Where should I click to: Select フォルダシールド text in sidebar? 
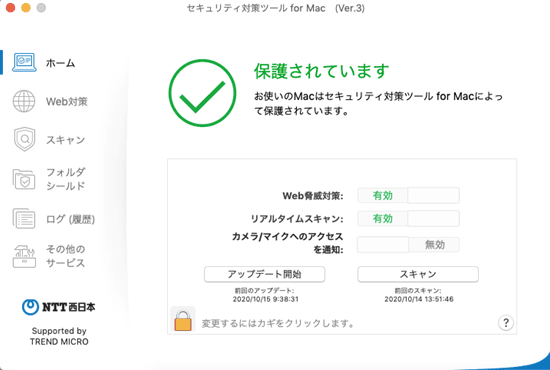pyautogui.click(x=66, y=179)
